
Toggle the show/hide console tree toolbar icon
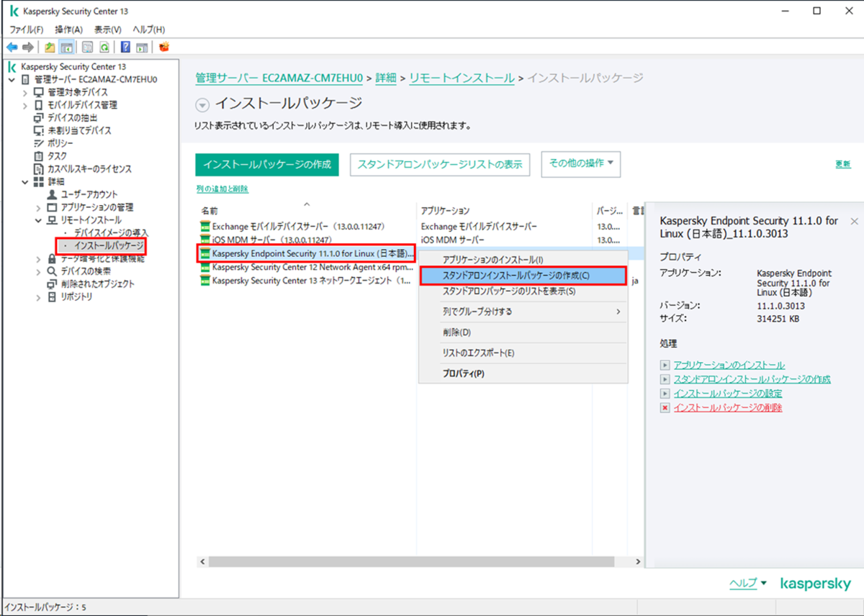point(66,47)
